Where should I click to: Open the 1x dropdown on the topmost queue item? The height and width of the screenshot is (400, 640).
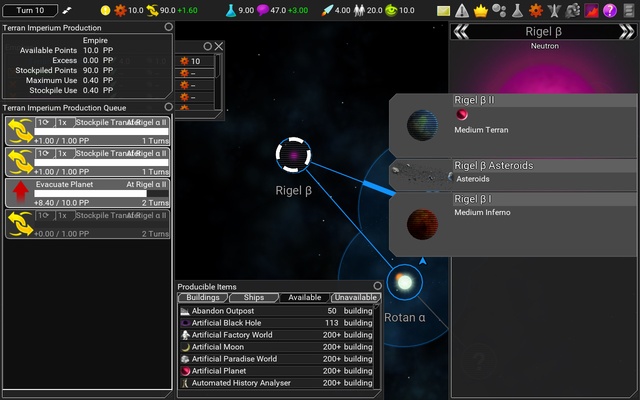click(65, 122)
